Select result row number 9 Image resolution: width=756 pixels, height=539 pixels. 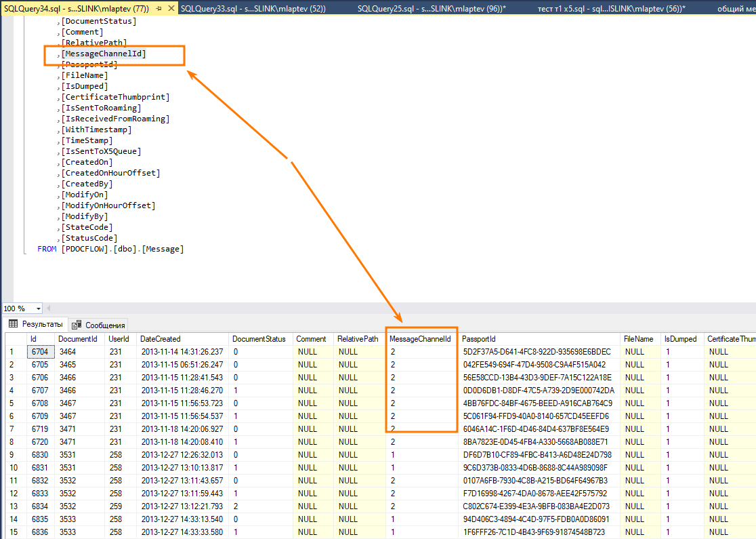[x=16, y=454]
